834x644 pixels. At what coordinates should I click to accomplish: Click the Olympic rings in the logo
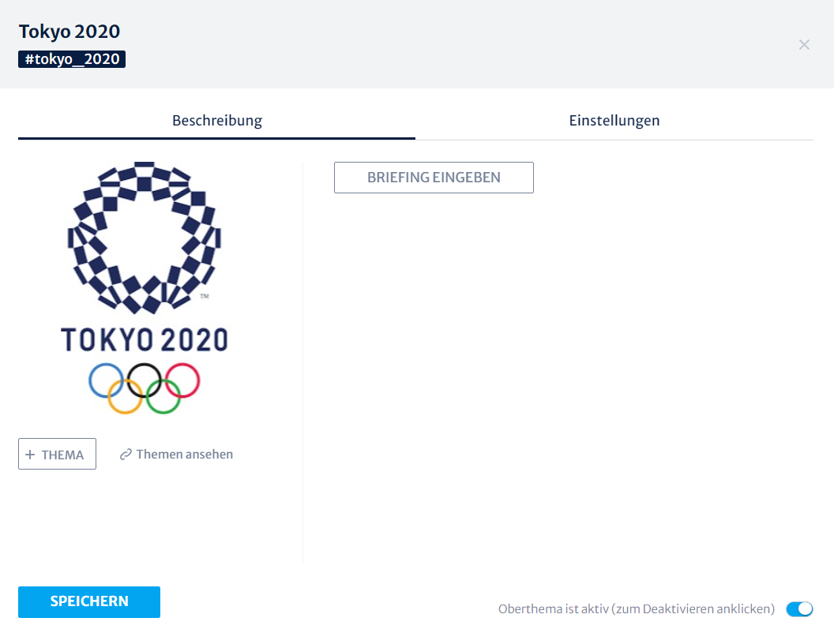click(x=145, y=388)
